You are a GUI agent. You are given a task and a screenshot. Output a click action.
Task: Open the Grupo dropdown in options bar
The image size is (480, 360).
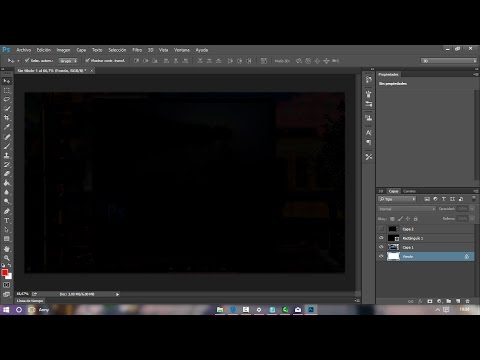pos(68,61)
